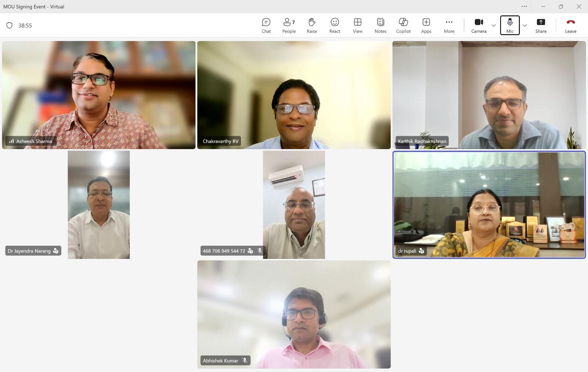Open meeting Notes
The width and height of the screenshot is (588, 372).
pyautogui.click(x=380, y=25)
